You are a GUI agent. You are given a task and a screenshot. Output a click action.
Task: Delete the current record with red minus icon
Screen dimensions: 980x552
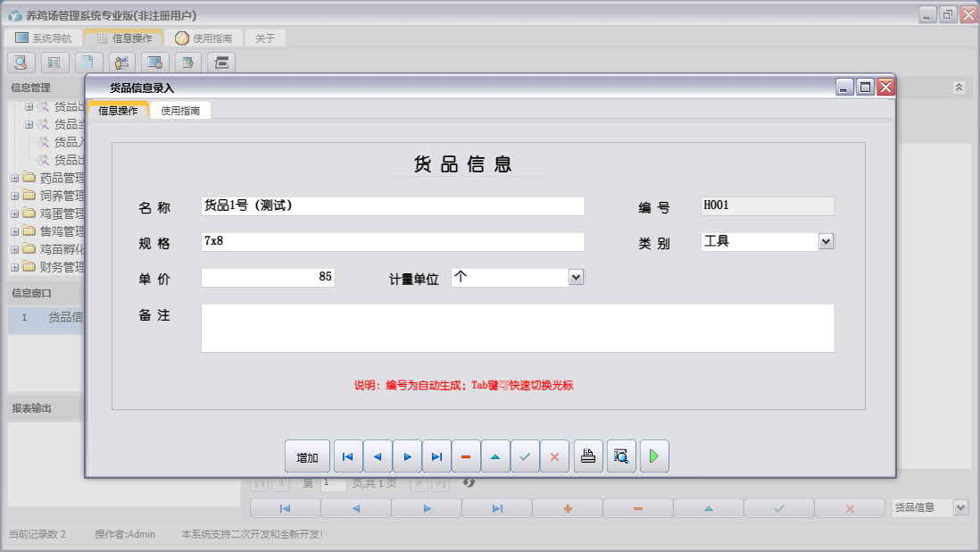tap(466, 456)
